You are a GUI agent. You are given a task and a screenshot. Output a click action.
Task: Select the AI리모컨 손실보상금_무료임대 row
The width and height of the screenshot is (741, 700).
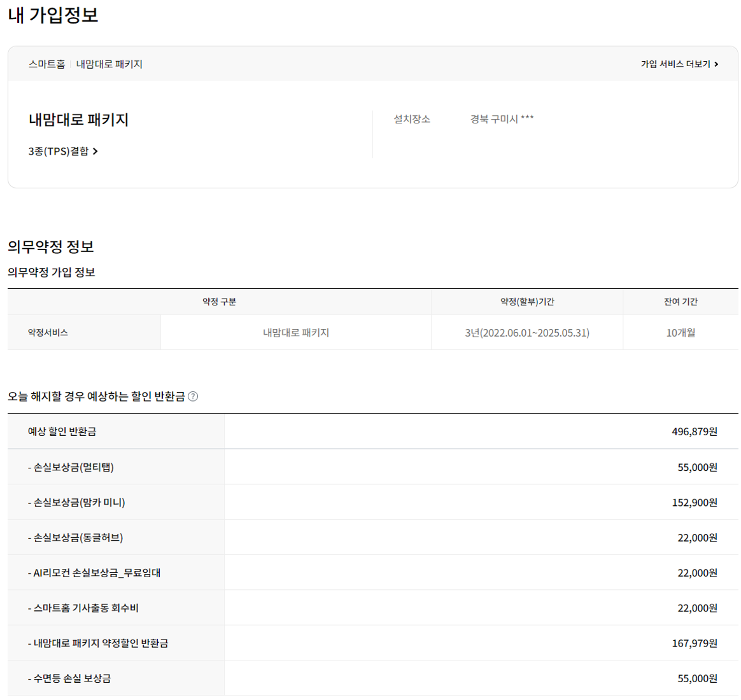click(x=94, y=573)
